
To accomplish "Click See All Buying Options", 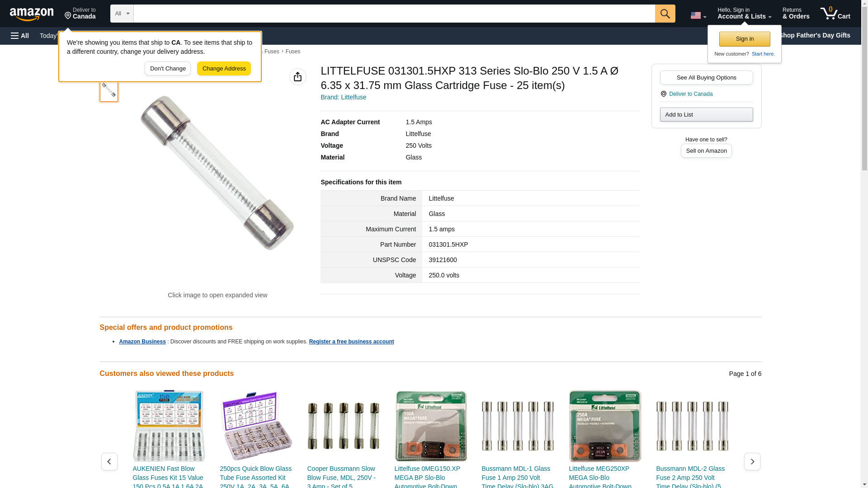I will 706,77.
